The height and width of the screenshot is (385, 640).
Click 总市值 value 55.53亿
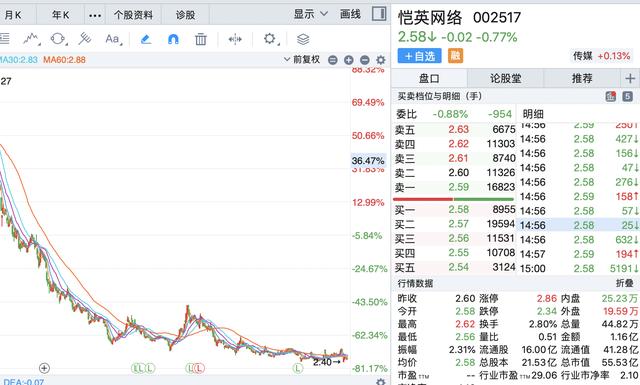click(x=620, y=362)
